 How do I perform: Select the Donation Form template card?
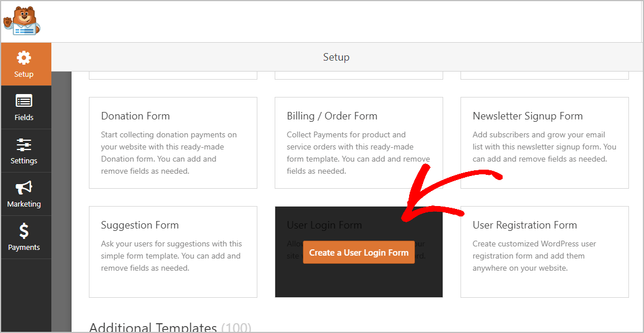(173, 143)
